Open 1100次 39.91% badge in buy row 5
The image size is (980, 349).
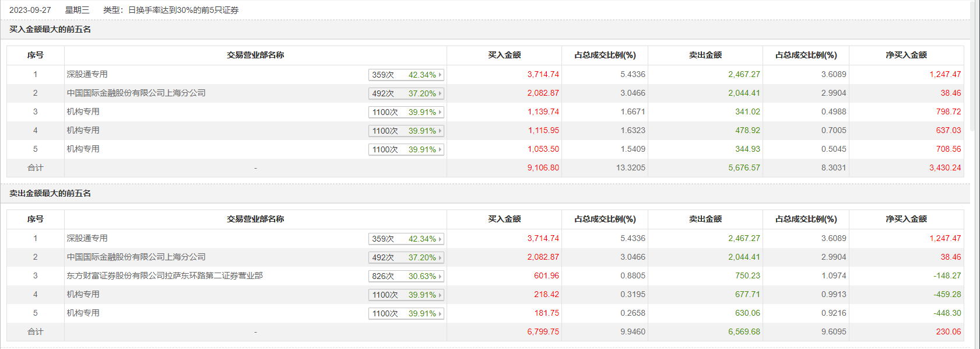coord(406,149)
